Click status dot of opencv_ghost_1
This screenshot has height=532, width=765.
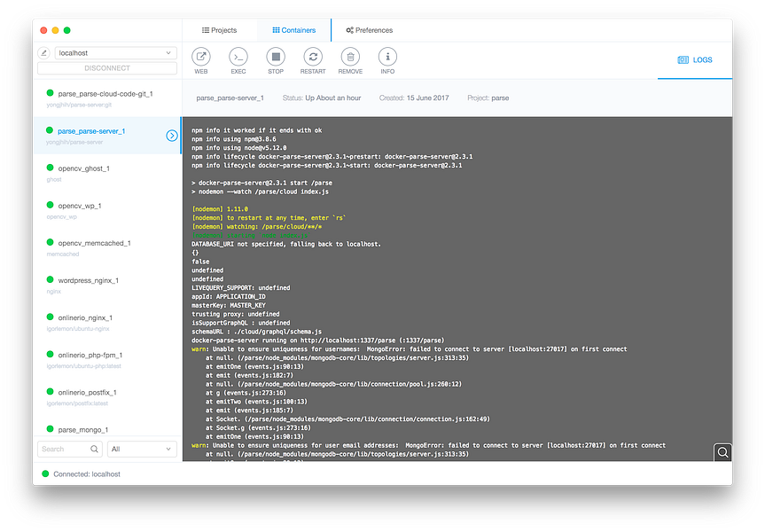pyautogui.click(x=50, y=168)
